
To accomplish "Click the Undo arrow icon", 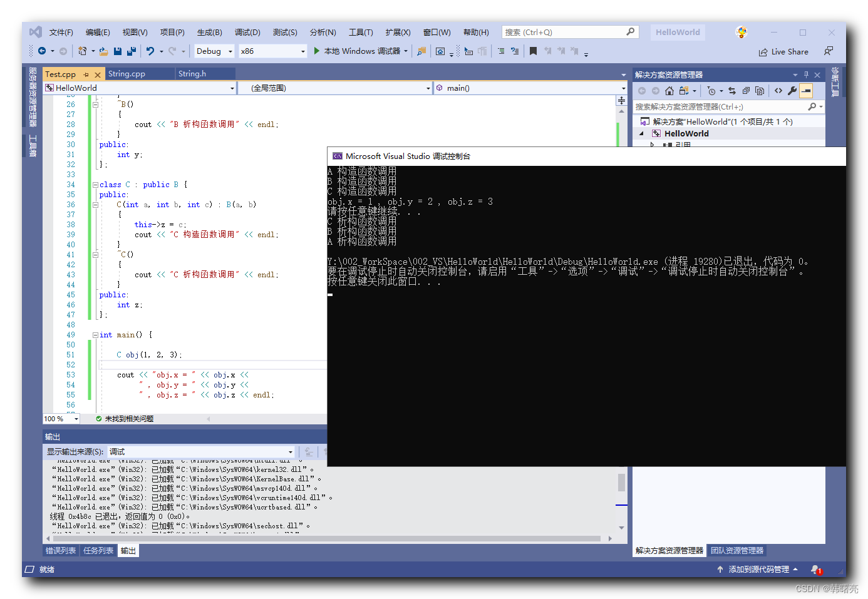I will pyautogui.click(x=150, y=51).
